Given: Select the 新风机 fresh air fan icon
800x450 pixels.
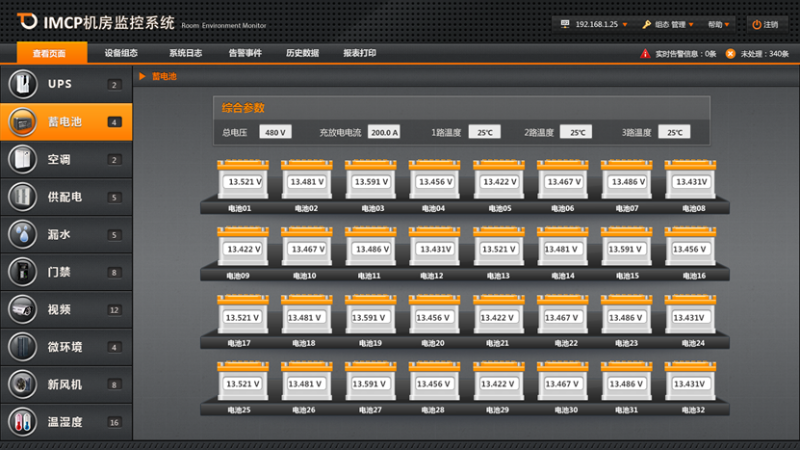Looking at the screenshot, I should 22,384.
